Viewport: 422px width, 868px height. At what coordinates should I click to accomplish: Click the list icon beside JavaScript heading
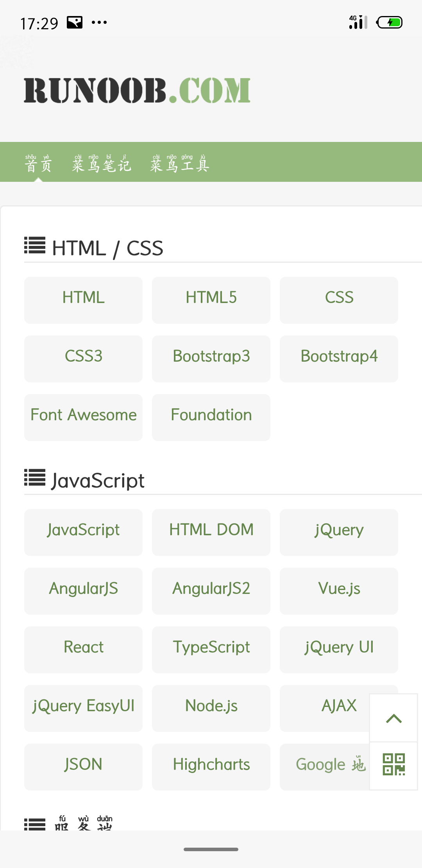35,478
